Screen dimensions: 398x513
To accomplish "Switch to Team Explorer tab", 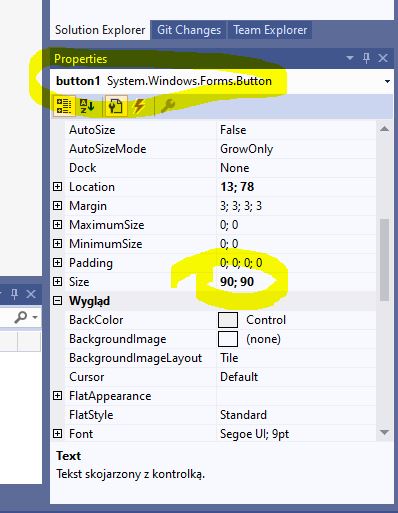I will coord(270,30).
